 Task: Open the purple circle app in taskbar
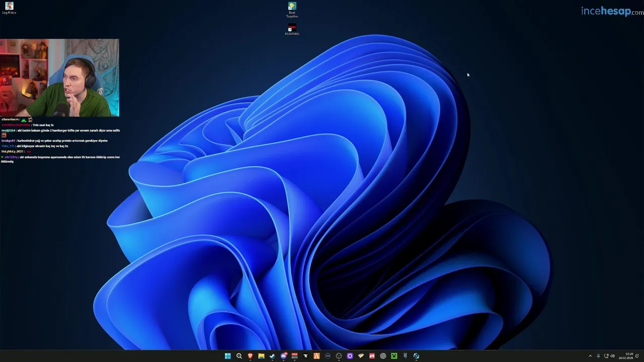click(350, 356)
